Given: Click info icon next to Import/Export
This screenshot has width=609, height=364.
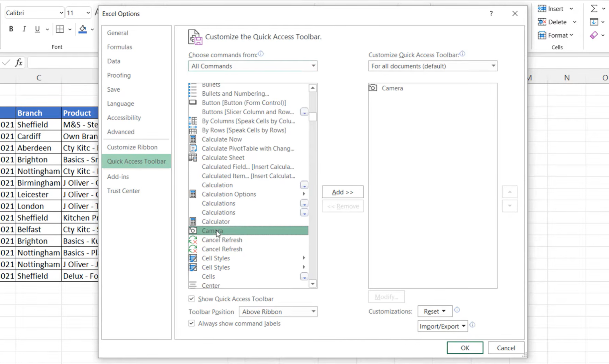Looking at the screenshot, I should 472,325.
